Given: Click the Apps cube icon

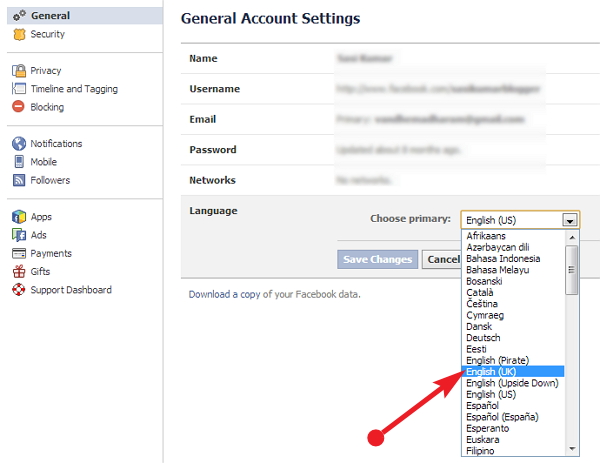Looking at the screenshot, I should (19, 217).
